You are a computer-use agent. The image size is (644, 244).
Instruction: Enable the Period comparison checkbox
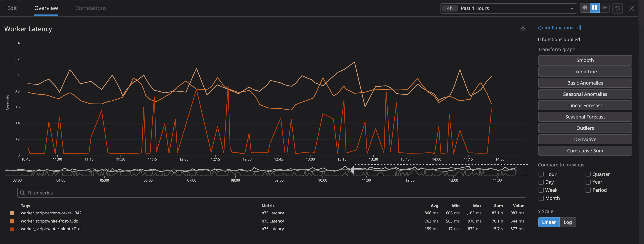[588, 190]
